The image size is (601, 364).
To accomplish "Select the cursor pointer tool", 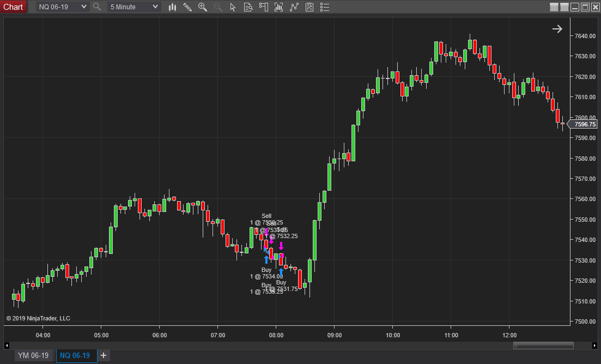I will [233, 7].
